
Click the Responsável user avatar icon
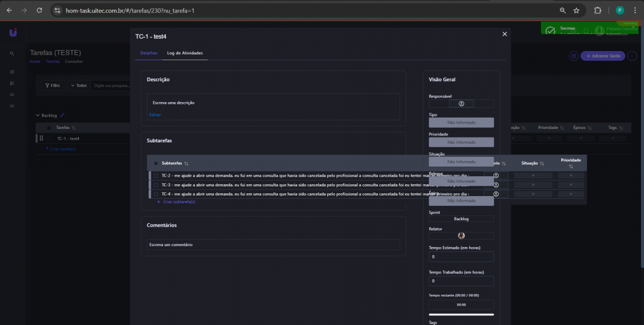(462, 104)
